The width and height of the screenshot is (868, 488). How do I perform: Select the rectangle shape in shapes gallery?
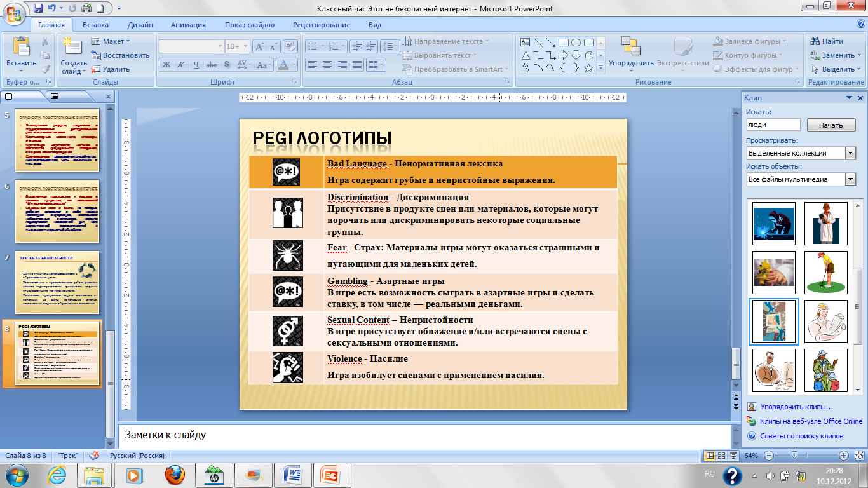click(564, 43)
